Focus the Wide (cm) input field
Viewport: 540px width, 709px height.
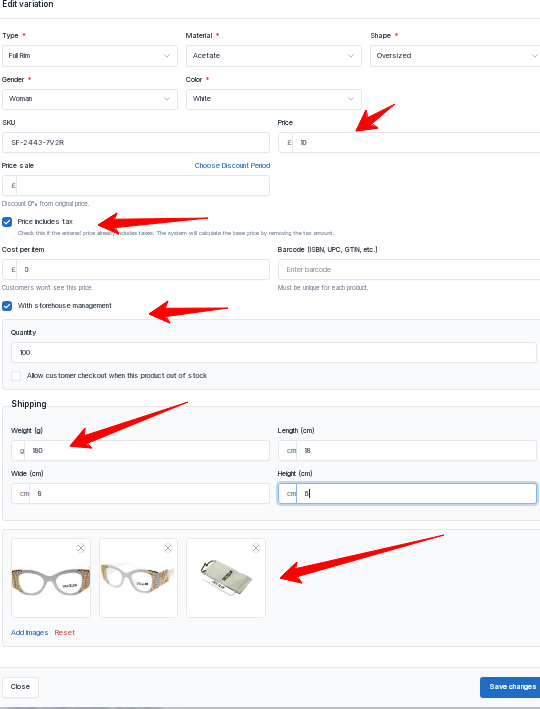[149, 493]
